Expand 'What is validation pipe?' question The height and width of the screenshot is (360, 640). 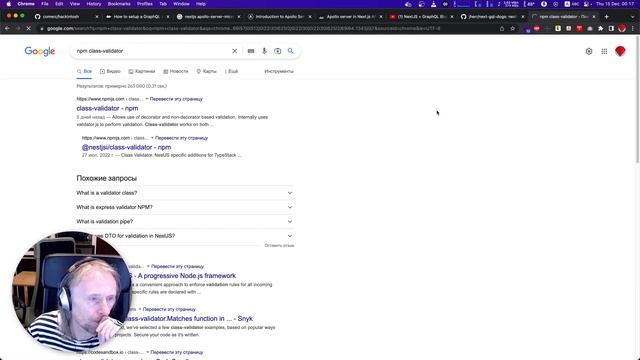tap(184, 221)
